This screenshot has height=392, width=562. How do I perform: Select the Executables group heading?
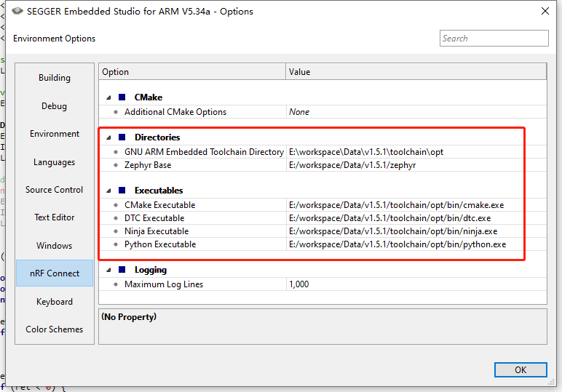pyautogui.click(x=159, y=191)
